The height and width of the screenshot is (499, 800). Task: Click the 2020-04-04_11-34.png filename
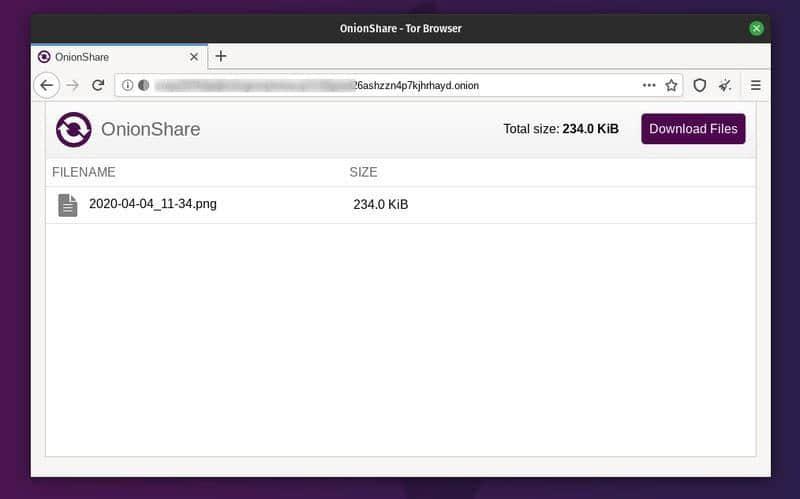click(x=153, y=204)
